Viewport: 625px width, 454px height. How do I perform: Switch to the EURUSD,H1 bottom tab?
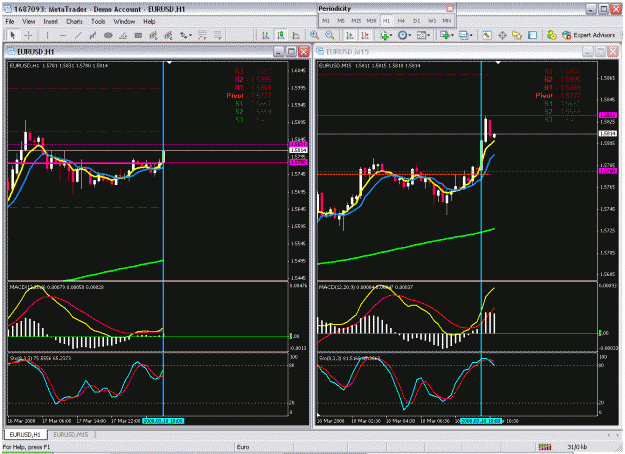(26, 434)
